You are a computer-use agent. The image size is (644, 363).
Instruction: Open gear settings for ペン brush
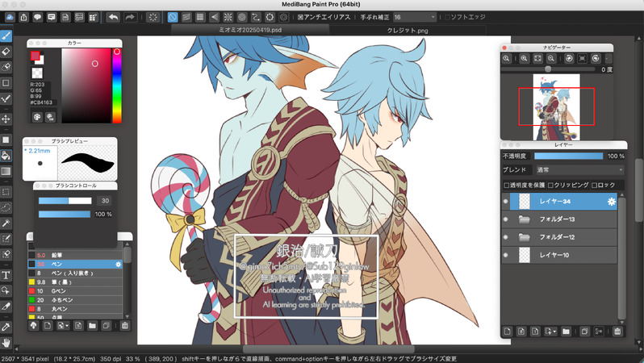[x=119, y=265]
